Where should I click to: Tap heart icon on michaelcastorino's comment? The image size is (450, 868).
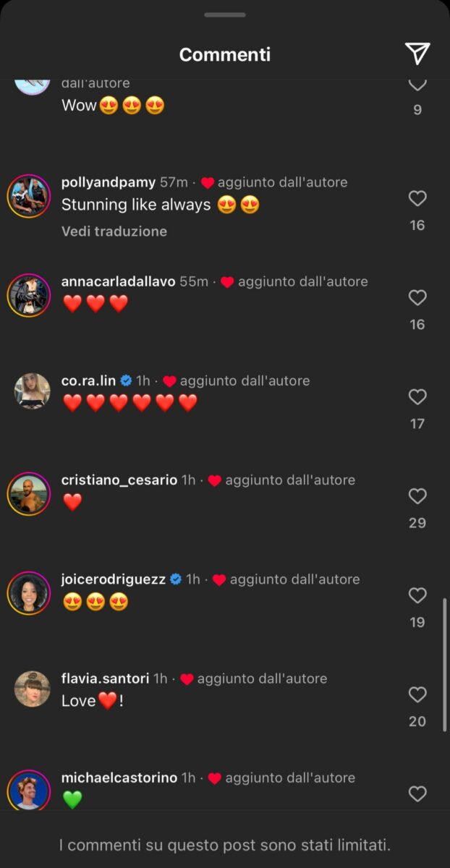(x=417, y=793)
